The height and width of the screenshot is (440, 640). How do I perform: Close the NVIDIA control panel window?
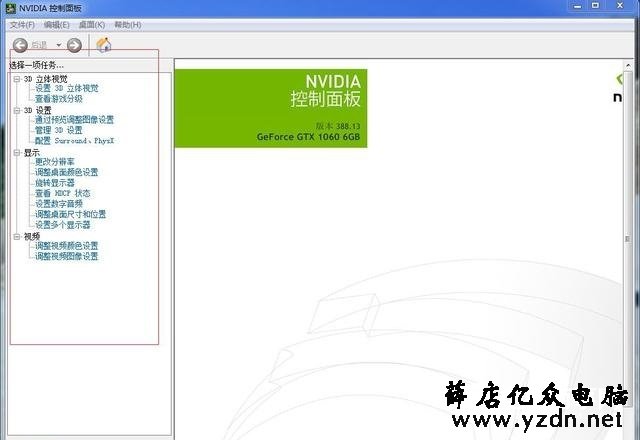(620, 6)
